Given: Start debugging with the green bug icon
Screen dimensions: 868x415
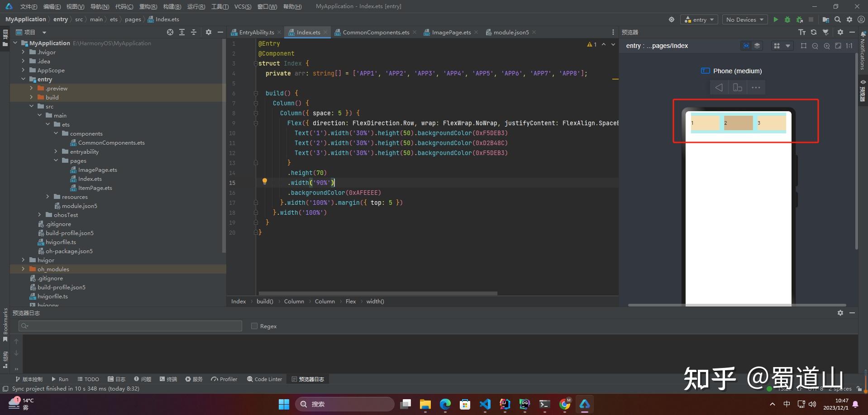Looking at the screenshot, I should coord(787,19).
